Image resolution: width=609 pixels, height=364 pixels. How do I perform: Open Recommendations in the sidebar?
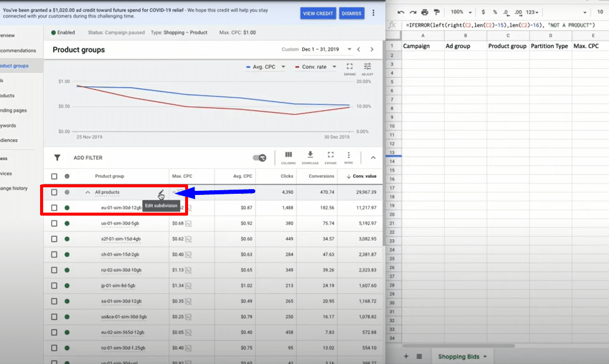[x=18, y=51]
